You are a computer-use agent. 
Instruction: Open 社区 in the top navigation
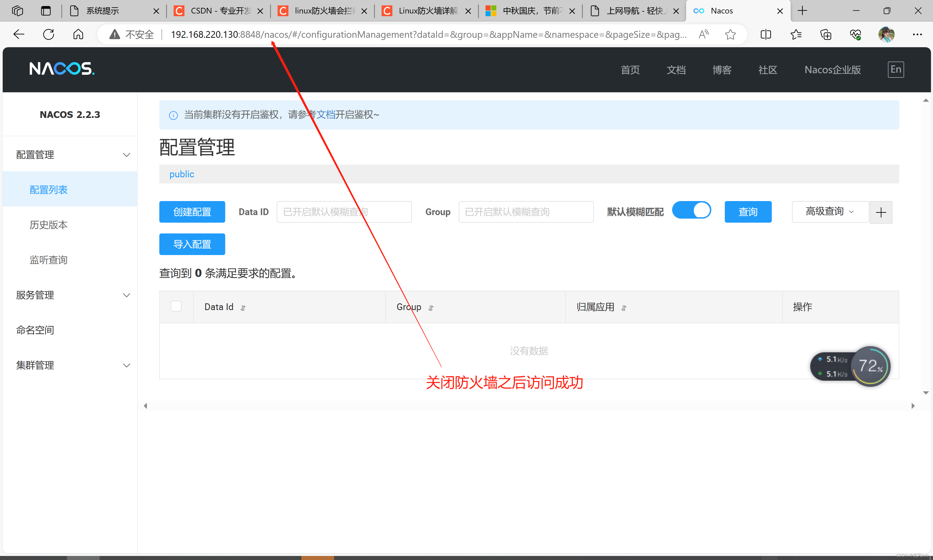pos(768,70)
